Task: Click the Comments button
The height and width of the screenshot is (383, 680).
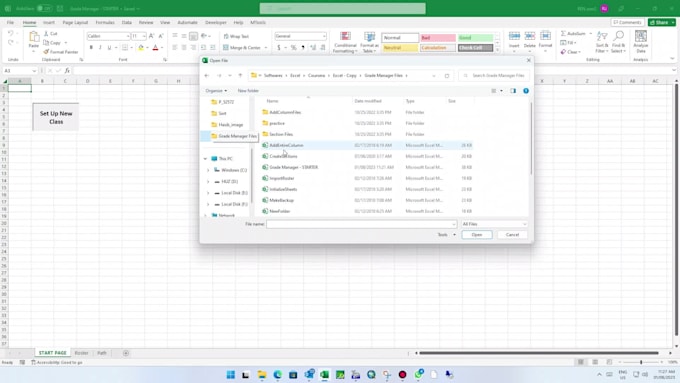Action: point(627,22)
